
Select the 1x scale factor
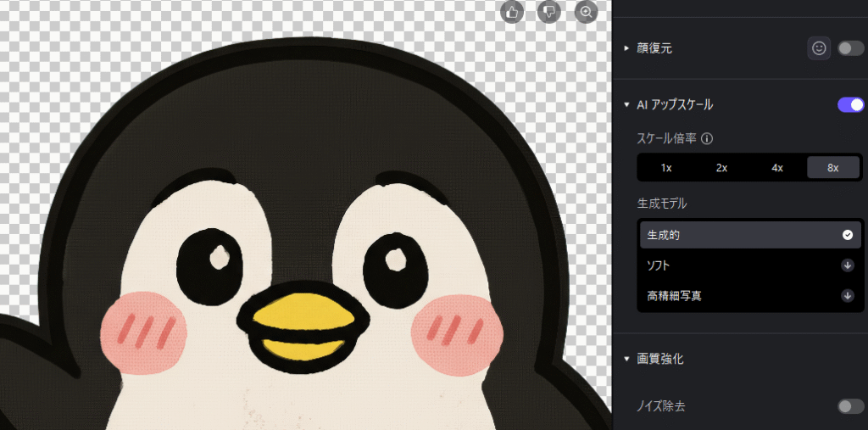click(666, 168)
